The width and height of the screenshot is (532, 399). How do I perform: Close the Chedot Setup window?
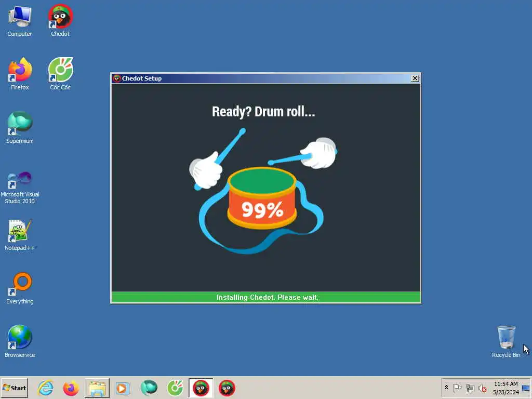(415, 78)
